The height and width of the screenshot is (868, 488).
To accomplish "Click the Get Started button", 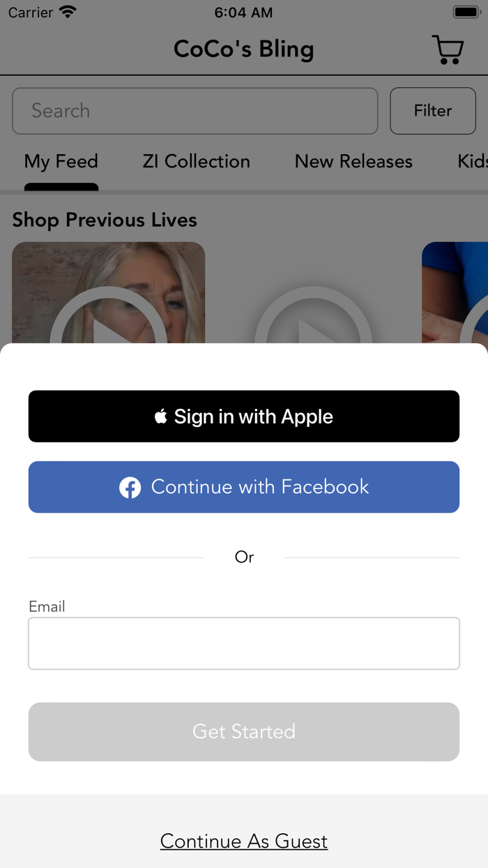I will pyautogui.click(x=244, y=732).
